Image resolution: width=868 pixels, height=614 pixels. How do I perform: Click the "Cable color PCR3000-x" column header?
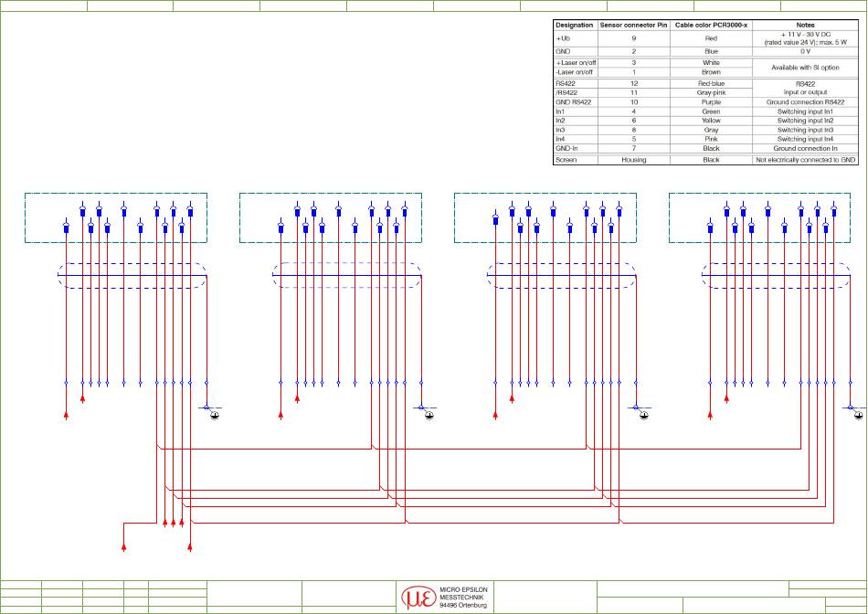pos(712,26)
